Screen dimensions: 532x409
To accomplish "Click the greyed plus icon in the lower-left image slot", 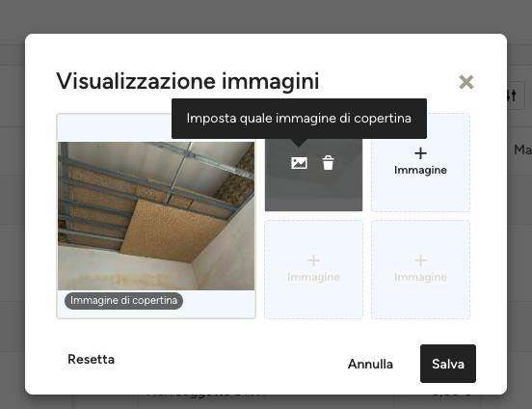I will click(x=313, y=260).
